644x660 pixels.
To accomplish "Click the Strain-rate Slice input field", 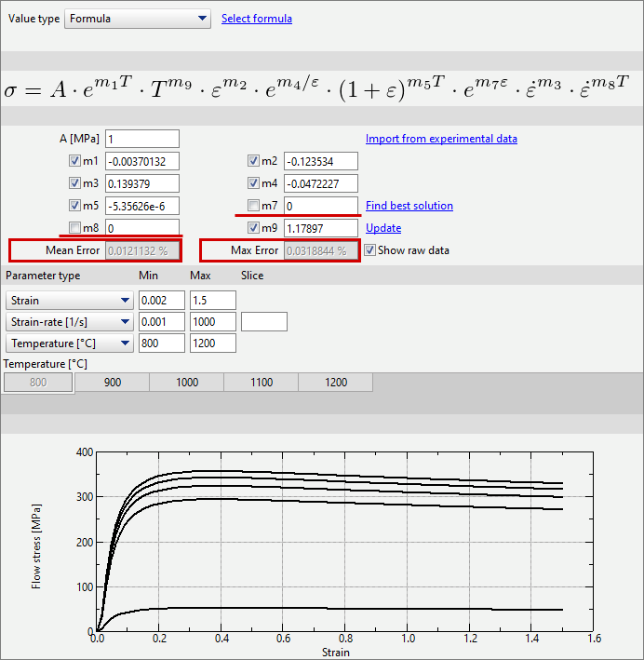I will (x=263, y=322).
